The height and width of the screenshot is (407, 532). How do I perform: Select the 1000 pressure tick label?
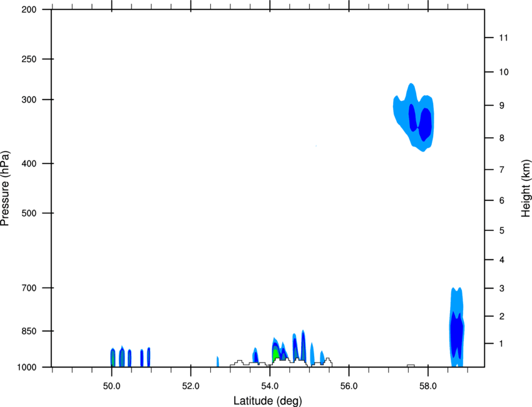tap(26, 368)
